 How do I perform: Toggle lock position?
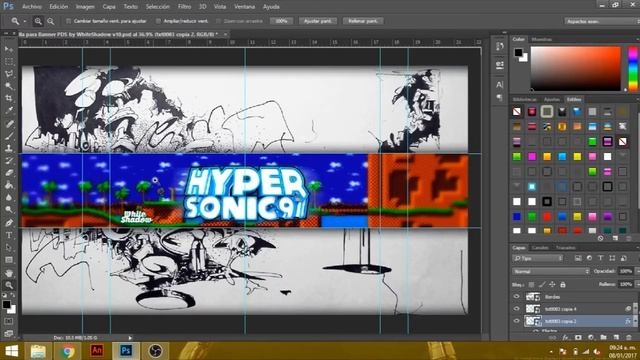[552, 284]
